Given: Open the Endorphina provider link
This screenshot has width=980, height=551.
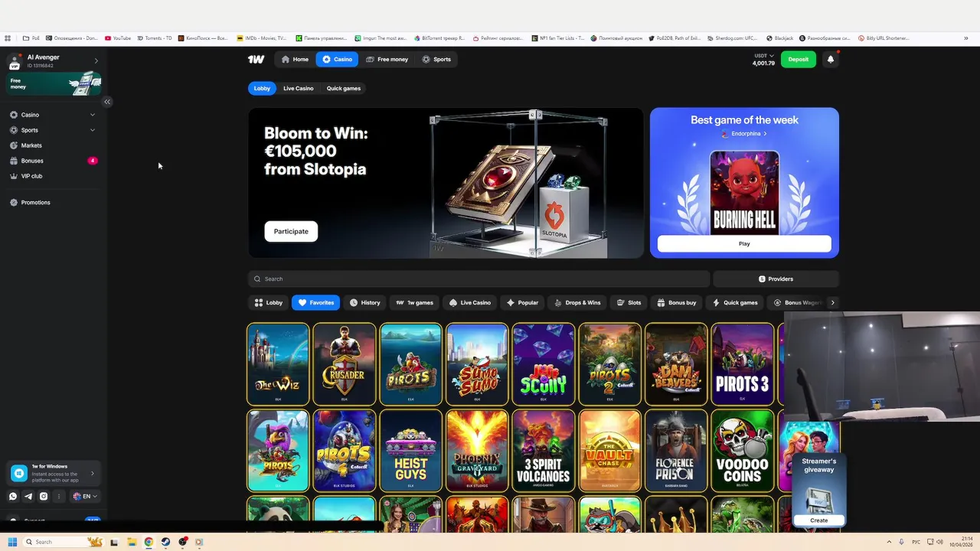Looking at the screenshot, I should point(744,133).
